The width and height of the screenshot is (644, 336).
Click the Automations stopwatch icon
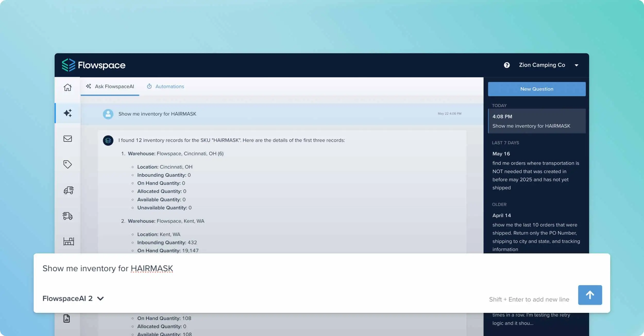149,86
